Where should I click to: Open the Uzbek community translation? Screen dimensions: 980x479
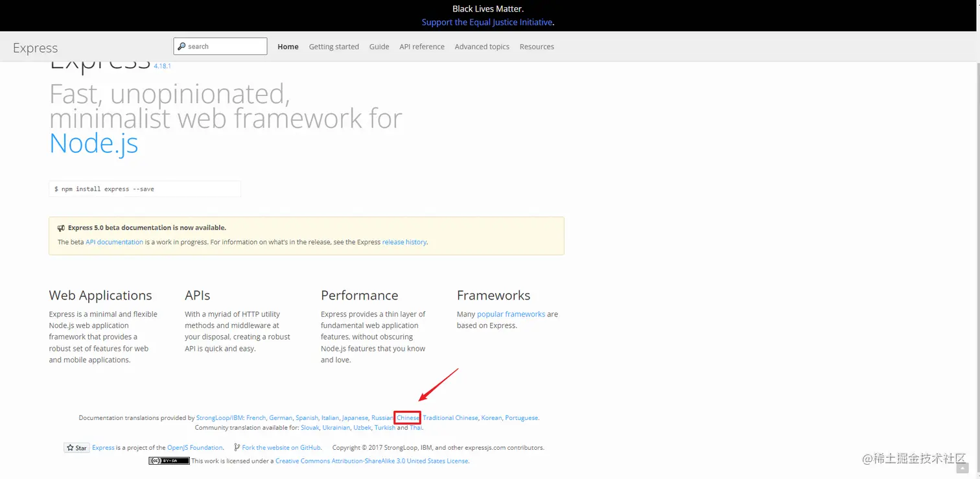point(362,428)
